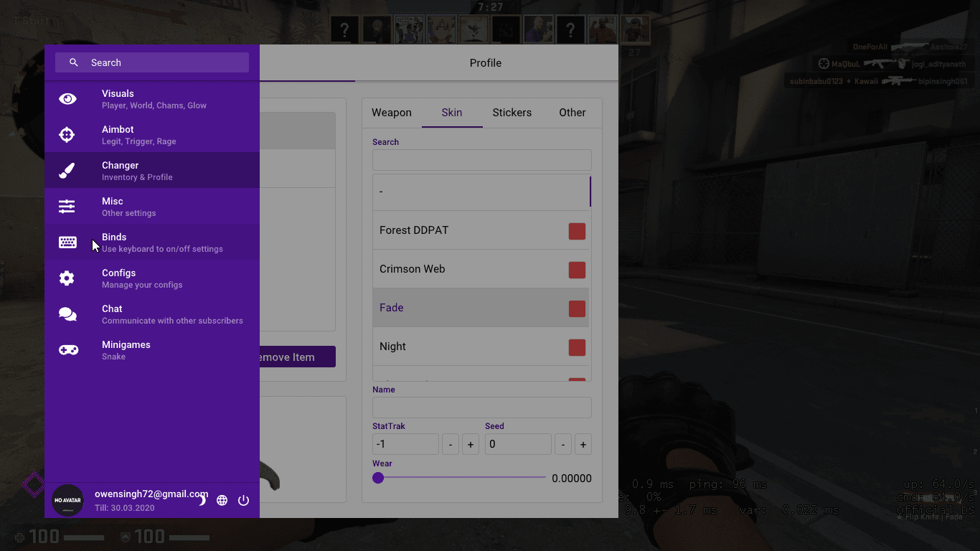The width and height of the screenshot is (980, 551).
Task: Click the Minigames gamepad icon
Action: [68, 350]
